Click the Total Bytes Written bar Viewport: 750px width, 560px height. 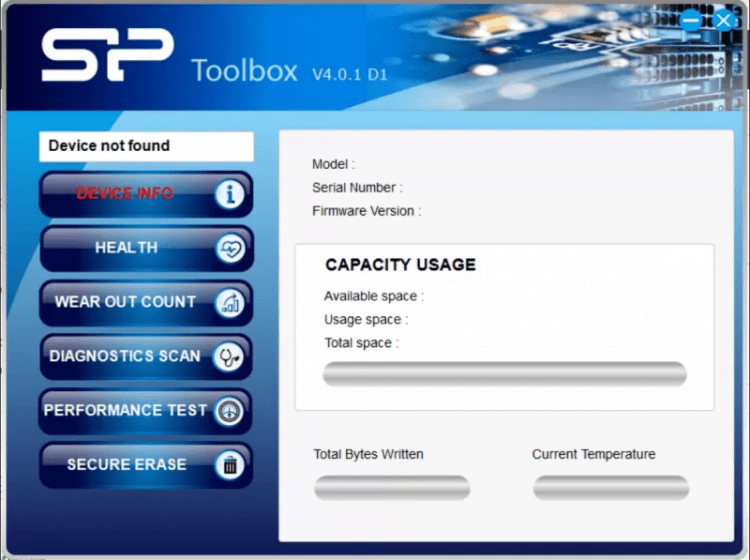coord(392,488)
